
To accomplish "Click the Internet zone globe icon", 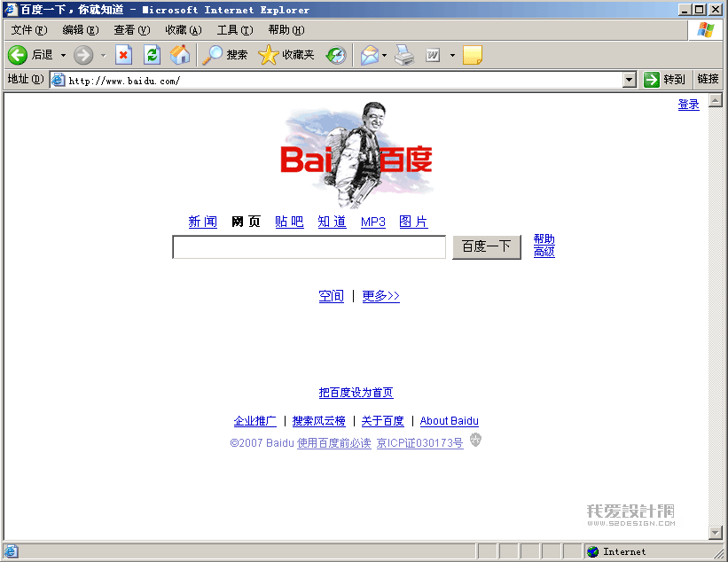I will click(x=592, y=551).
